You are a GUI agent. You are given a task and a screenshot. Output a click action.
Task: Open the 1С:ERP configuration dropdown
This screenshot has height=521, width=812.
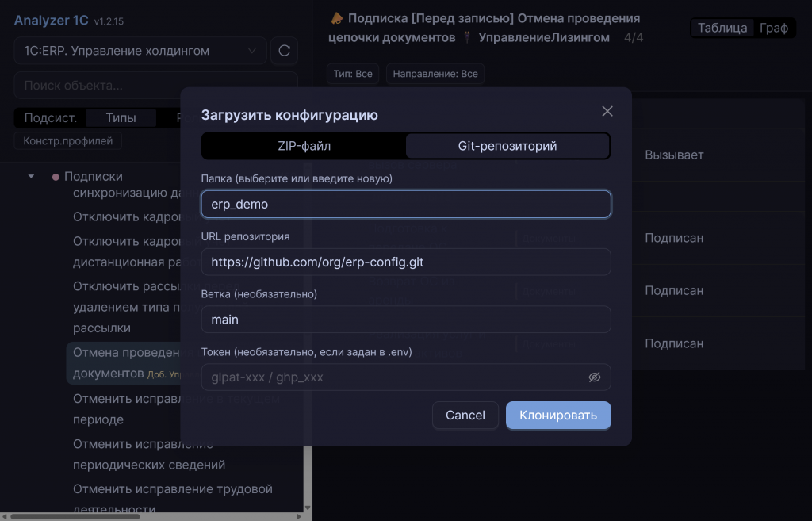(140, 52)
